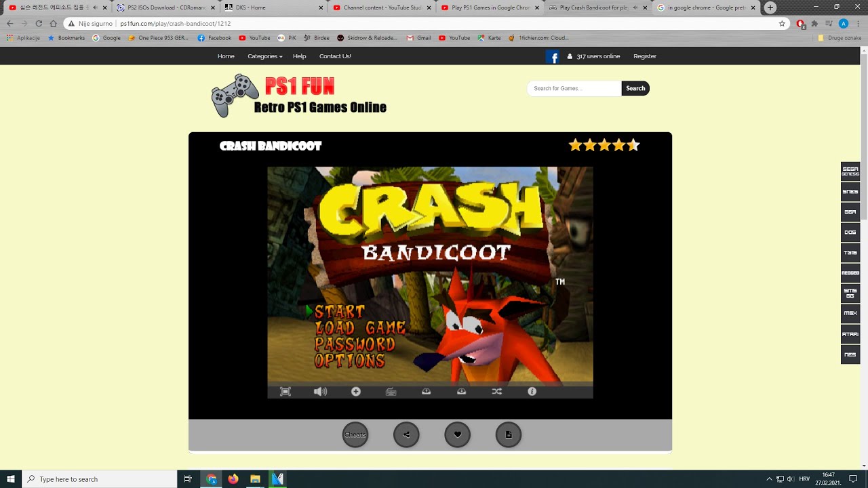The width and height of the screenshot is (868, 488).
Task: Open the GBA sidebar button
Action: [850, 211]
